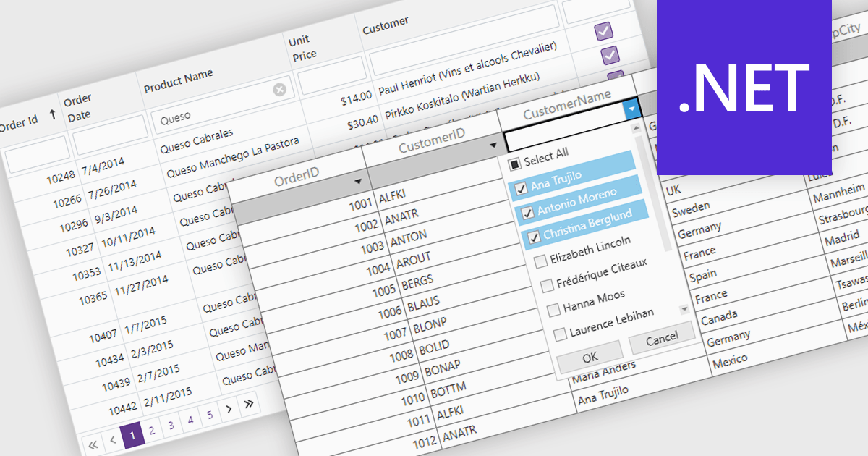Jump to the last page of the pager

[249, 404]
